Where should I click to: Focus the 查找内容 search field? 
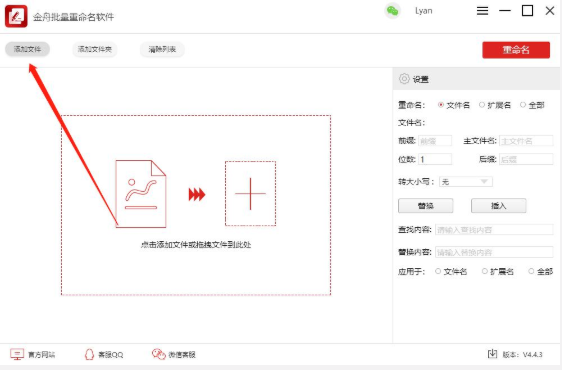[x=494, y=229]
